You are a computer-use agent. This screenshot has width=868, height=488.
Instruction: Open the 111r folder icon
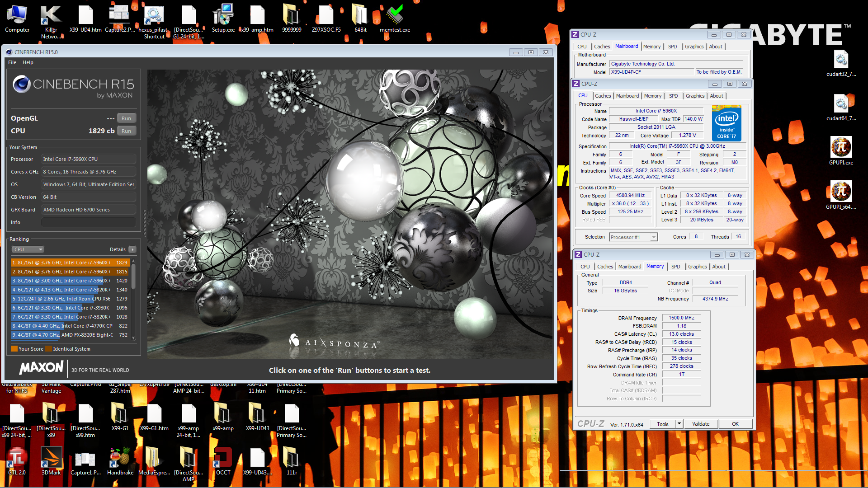pyautogui.click(x=292, y=461)
